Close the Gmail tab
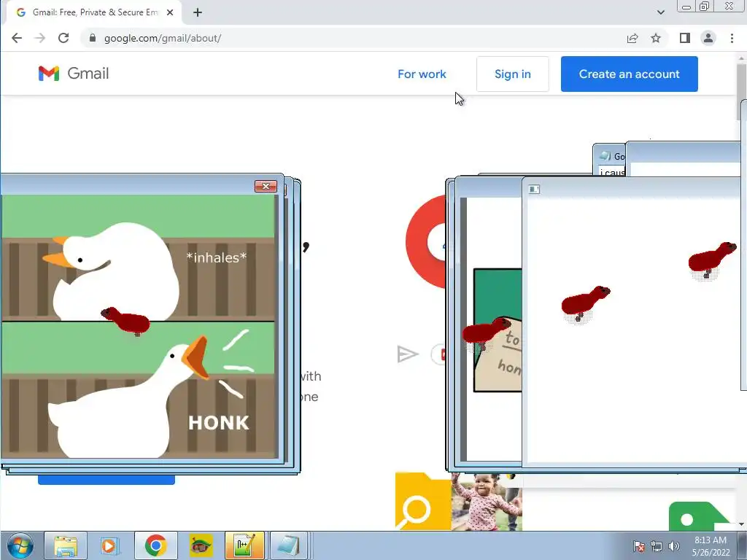Viewport: 747px width, 560px height. 169,12
